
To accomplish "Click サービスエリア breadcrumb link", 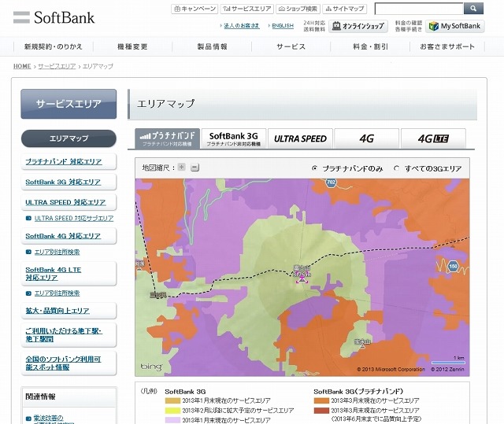I will 57,66.
